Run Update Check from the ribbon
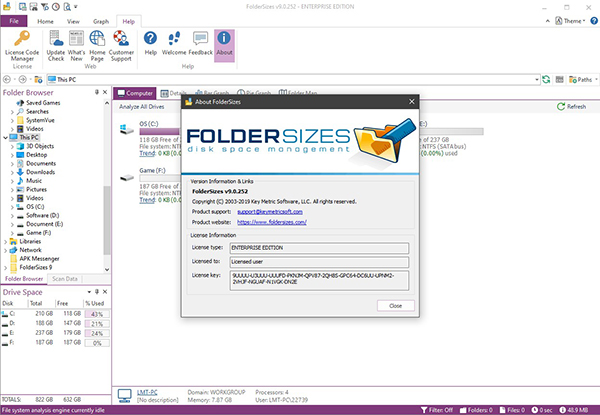 56,46
